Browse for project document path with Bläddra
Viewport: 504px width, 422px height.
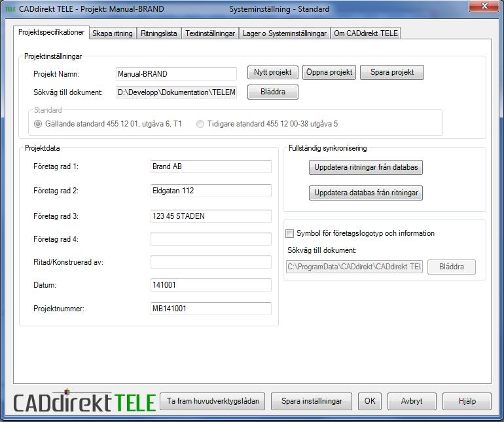272,92
